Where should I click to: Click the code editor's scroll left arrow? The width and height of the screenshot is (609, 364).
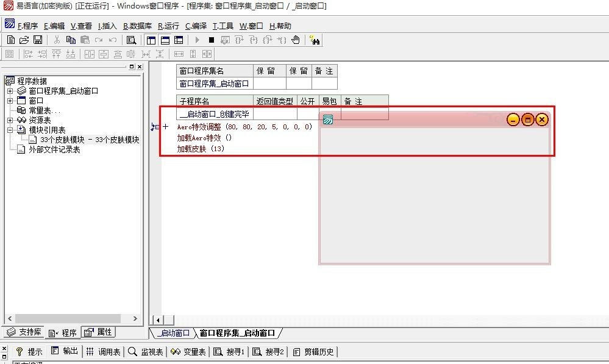click(x=158, y=320)
